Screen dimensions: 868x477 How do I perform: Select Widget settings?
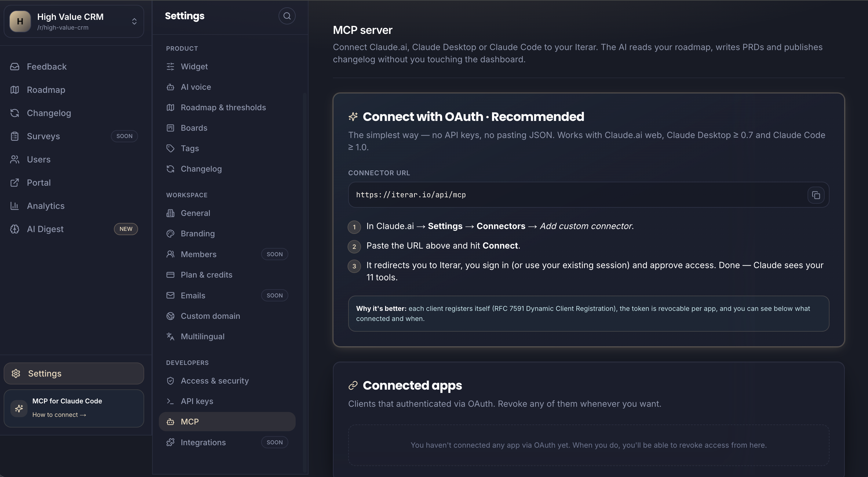pyautogui.click(x=227, y=67)
